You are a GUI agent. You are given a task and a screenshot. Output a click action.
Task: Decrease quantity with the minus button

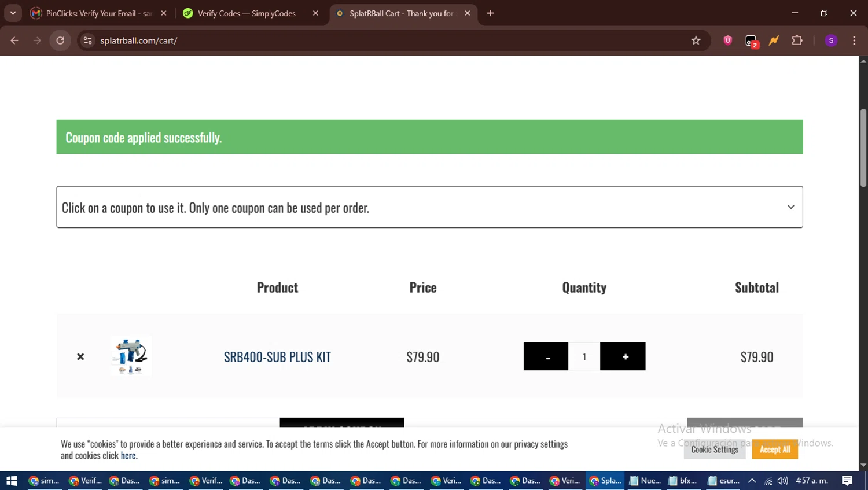point(546,356)
